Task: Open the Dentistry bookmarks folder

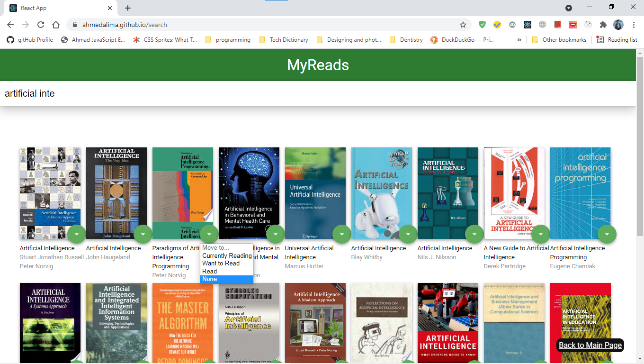Action: (x=406, y=40)
